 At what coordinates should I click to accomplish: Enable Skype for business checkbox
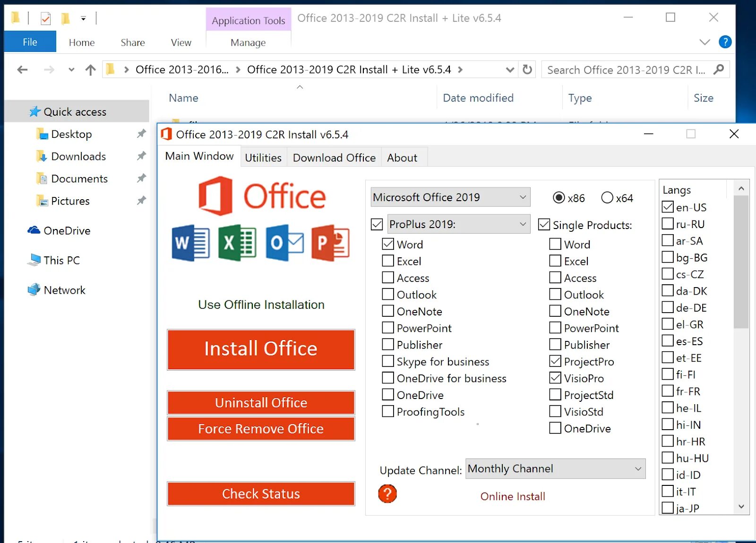point(388,361)
